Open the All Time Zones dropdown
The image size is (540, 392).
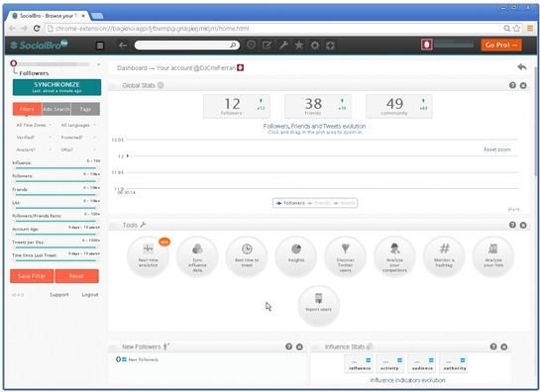point(34,125)
